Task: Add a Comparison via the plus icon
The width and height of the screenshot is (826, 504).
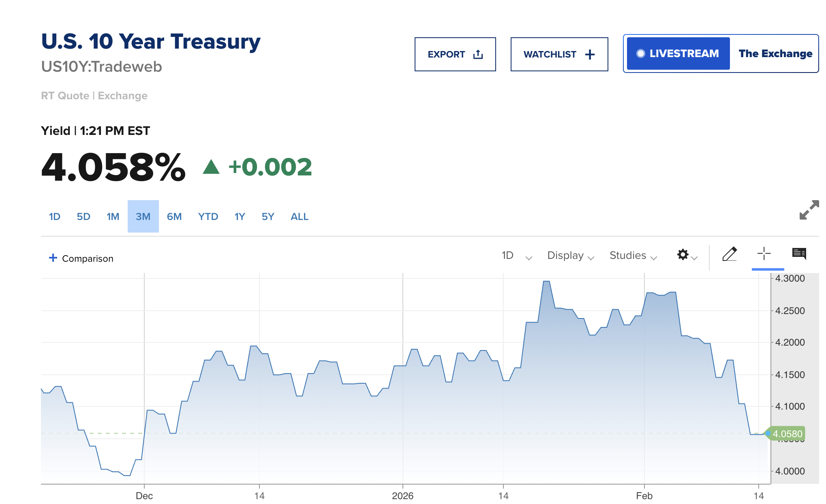Action: click(x=53, y=258)
